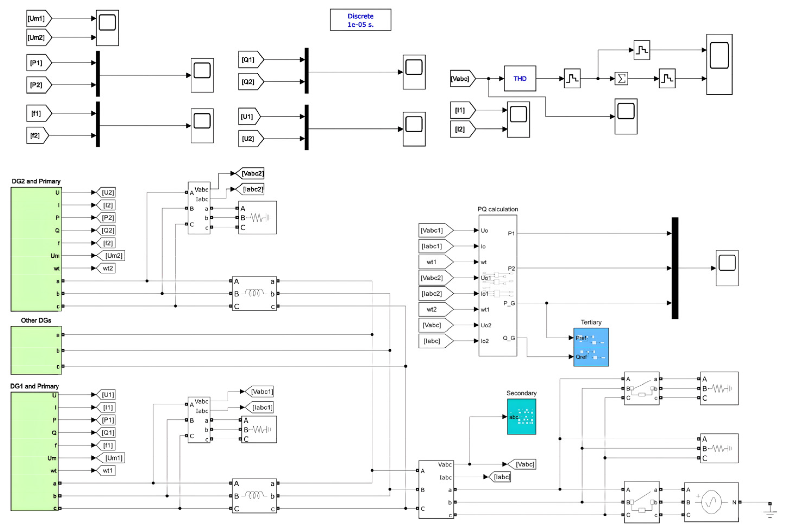Image resolution: width=788 pixels, height=532 pixels.
Task: Open the PQ calculation subsystem
Action: (x=497, y=285)
